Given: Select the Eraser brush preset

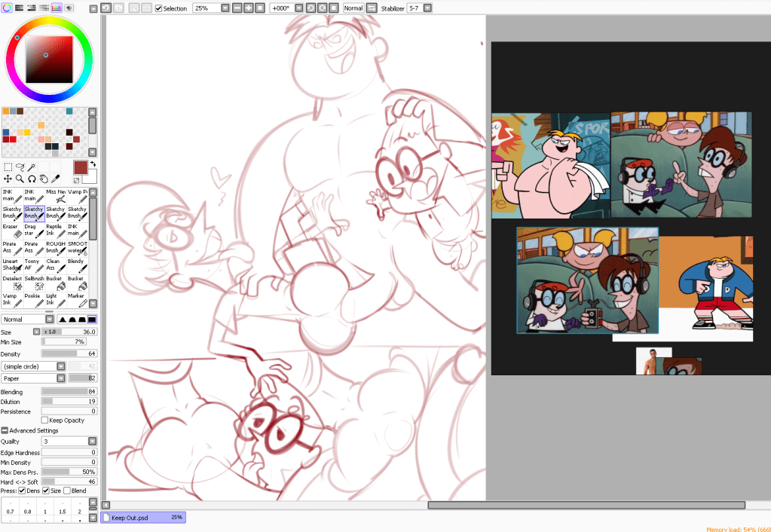Looking at the screenshot, I should pyautogui.click(x=11, y=230).
